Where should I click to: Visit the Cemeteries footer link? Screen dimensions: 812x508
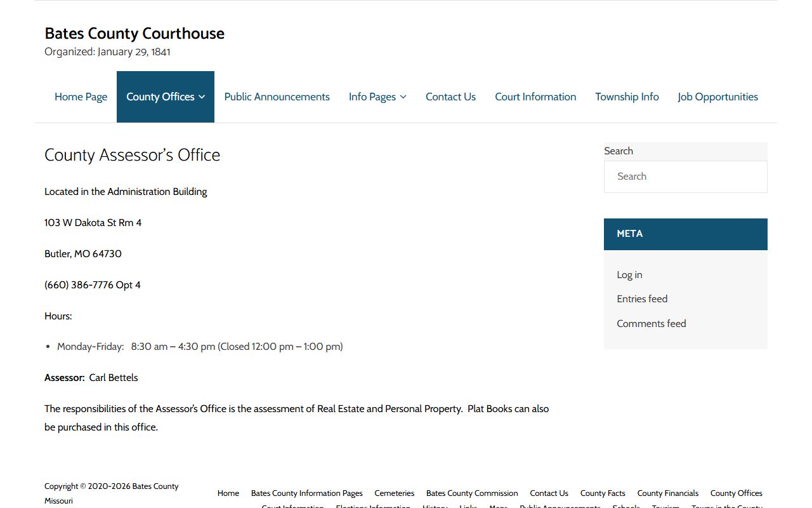pos(394,493)
